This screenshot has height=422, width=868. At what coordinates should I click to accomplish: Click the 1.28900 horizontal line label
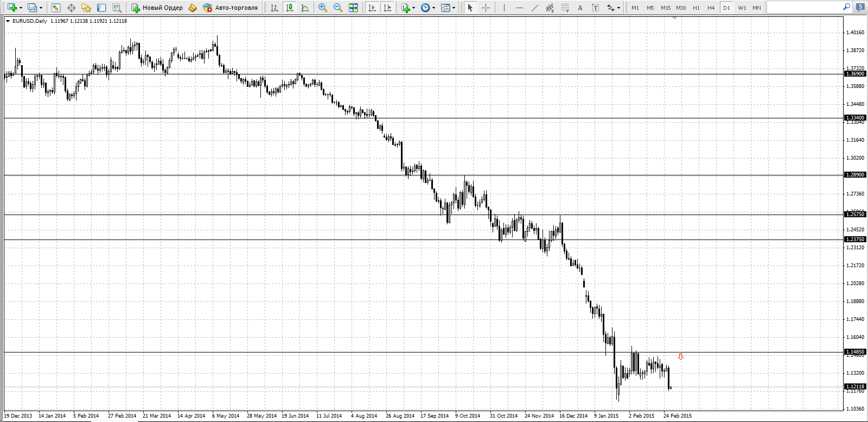click(856, 175)
